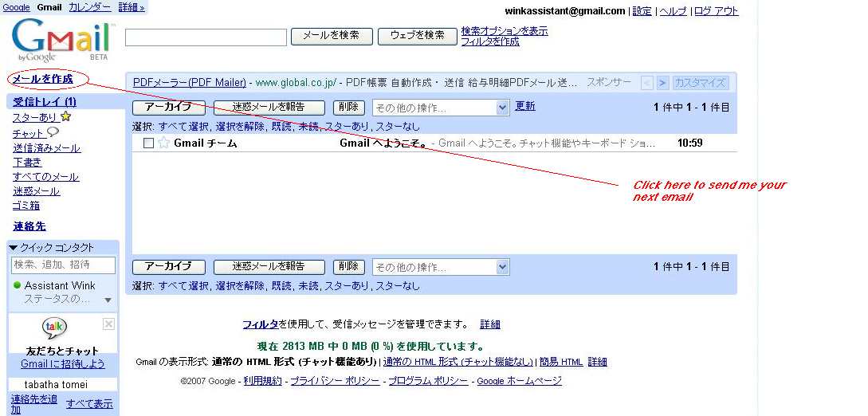Star the Gmail チーム message

click(x=164, y=143)
